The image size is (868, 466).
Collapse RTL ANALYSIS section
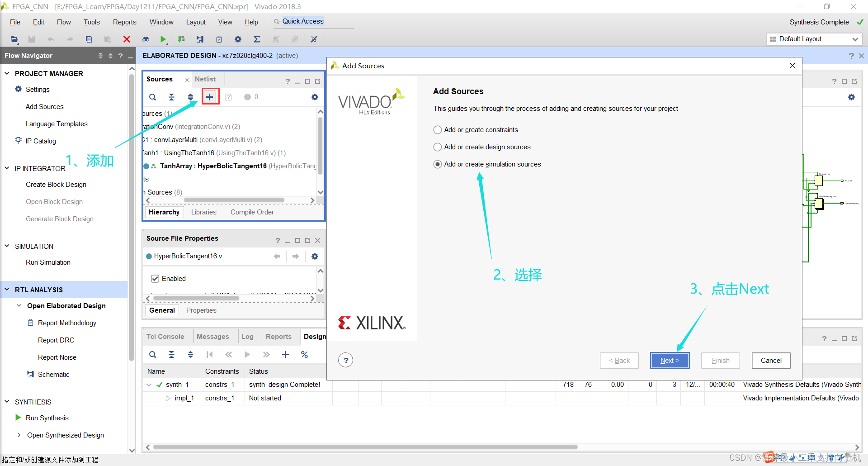(x=7, y=290)
